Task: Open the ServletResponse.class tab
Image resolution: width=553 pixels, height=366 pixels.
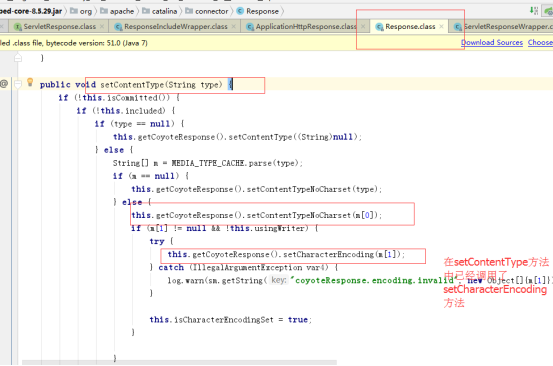Action: (x=59, y=26)
